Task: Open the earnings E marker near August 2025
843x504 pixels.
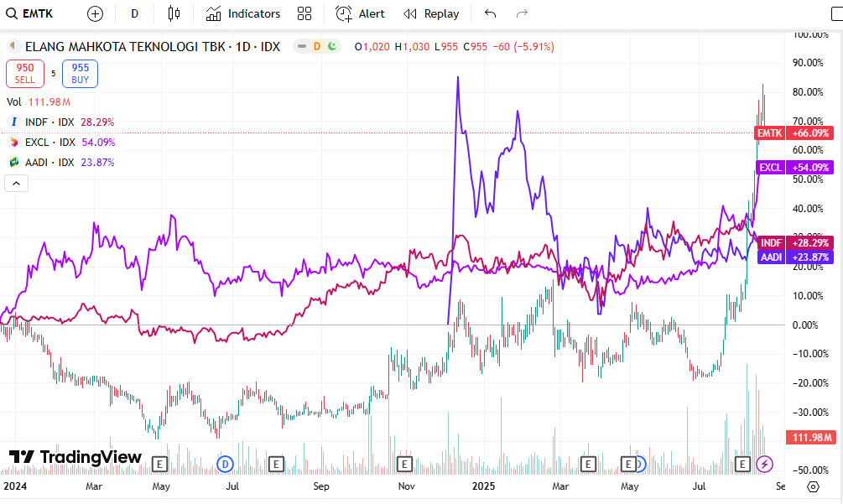Action: click(742, 464)
